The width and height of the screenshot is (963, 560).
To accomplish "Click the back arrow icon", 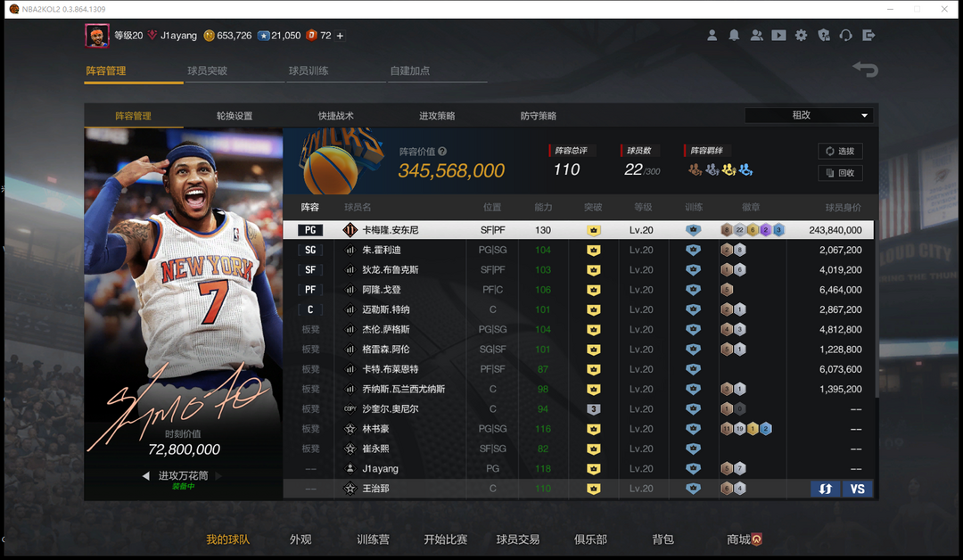I will (865, 70).
